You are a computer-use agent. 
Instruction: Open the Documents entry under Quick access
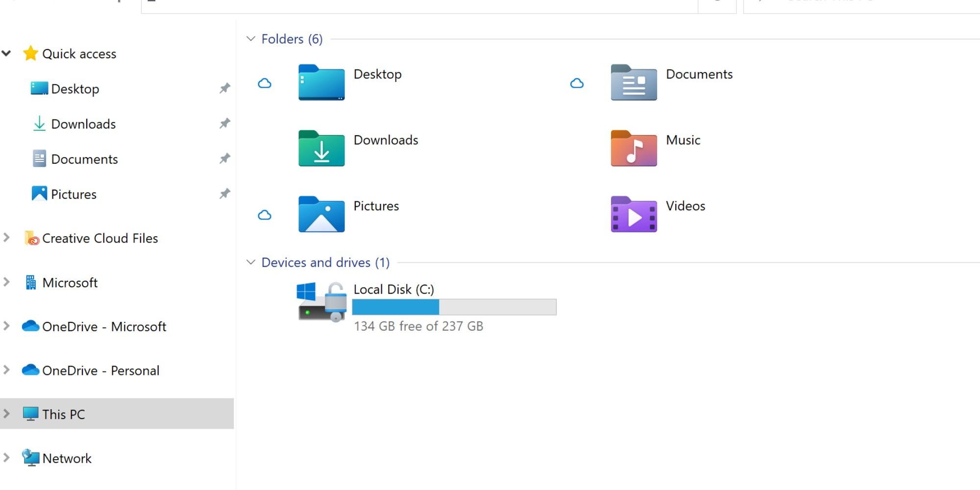coord(84,158)
